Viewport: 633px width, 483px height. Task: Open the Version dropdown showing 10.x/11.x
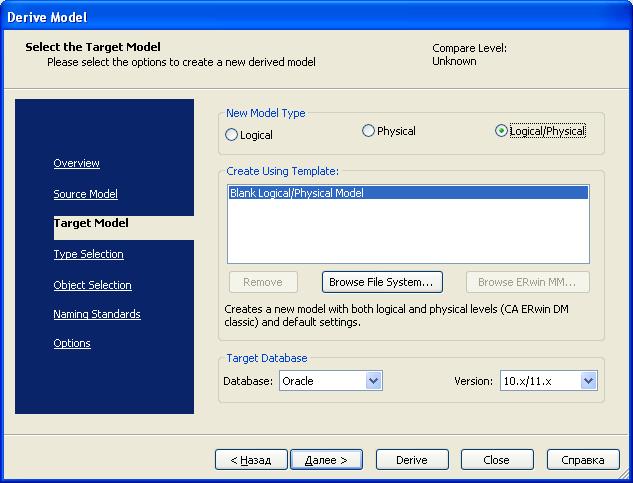coord(549,381)
